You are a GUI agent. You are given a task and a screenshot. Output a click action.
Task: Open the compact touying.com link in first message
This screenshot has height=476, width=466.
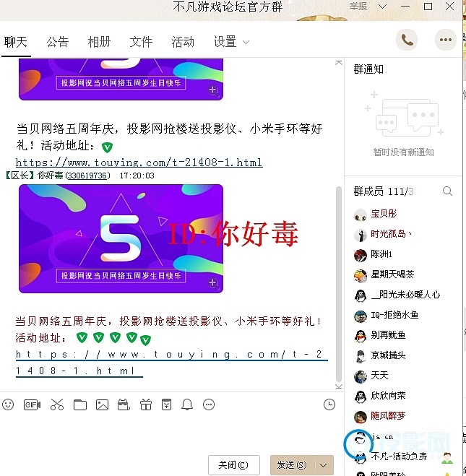point(139,163)
